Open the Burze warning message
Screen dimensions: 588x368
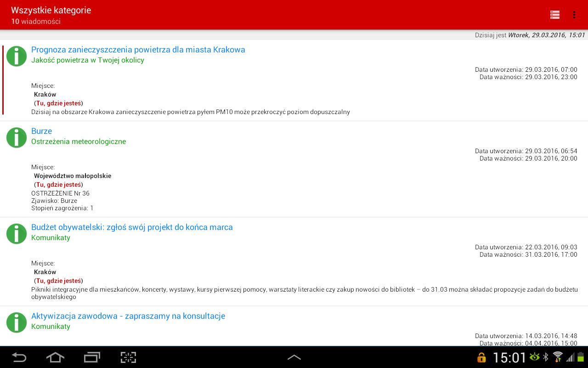pyautogui.click(x=41, y=131)
